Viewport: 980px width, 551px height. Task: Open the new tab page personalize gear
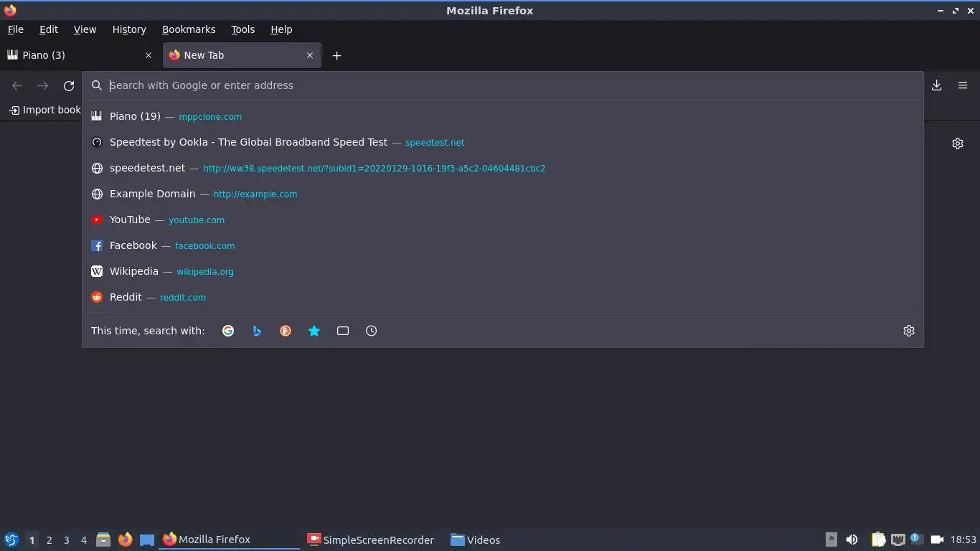958,143
